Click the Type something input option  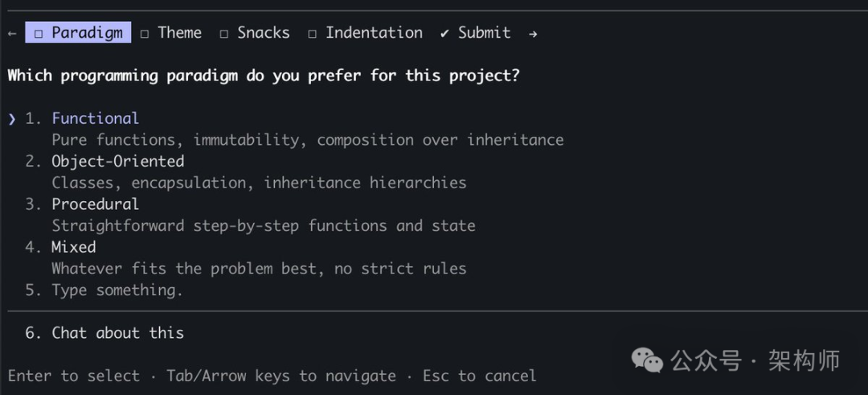click(117, 290)
